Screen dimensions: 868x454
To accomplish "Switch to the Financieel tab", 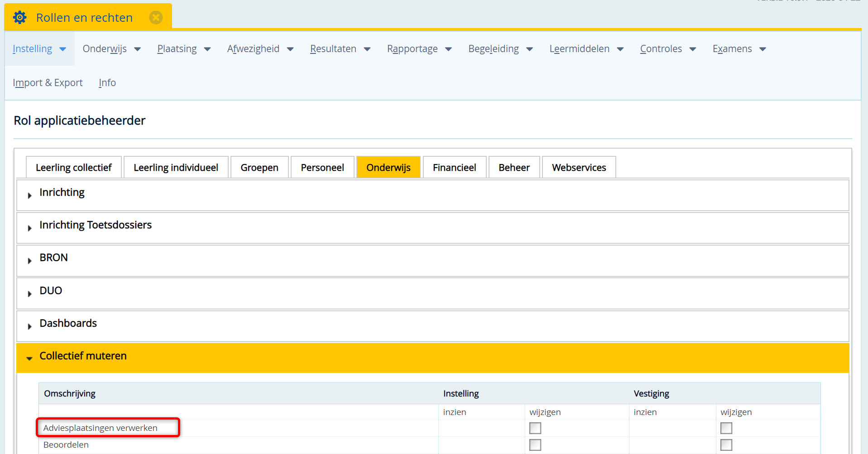I will pos(455,168).
